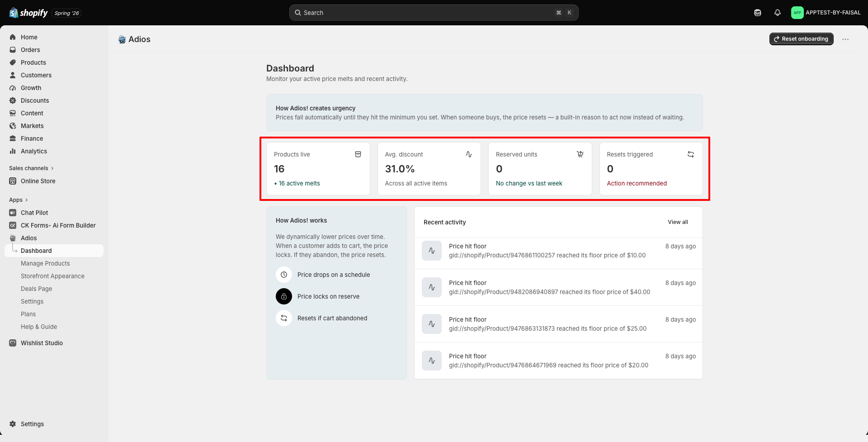The width and height of the screenshot is (868, 442).
Task: Click View all recent activity
Action: pos(678,222)
